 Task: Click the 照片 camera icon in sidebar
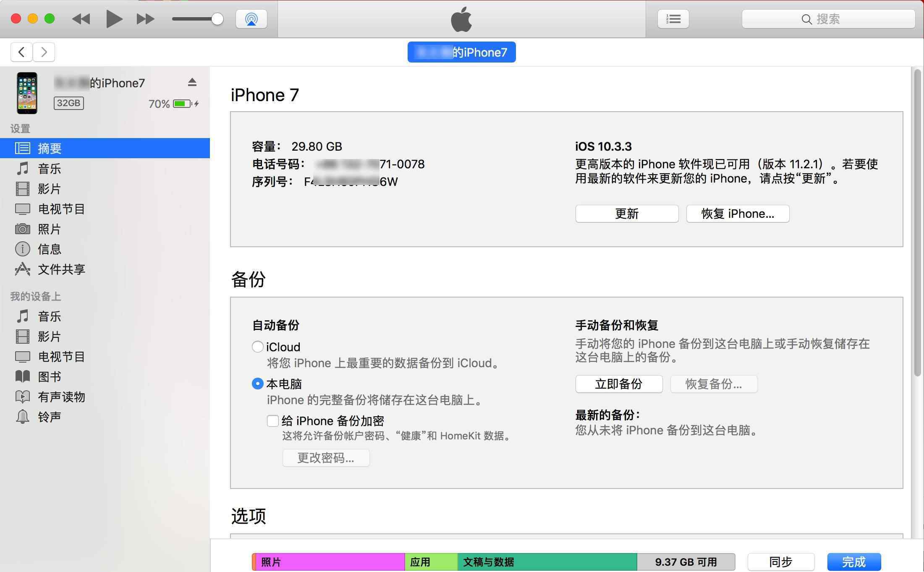point(23,229)
